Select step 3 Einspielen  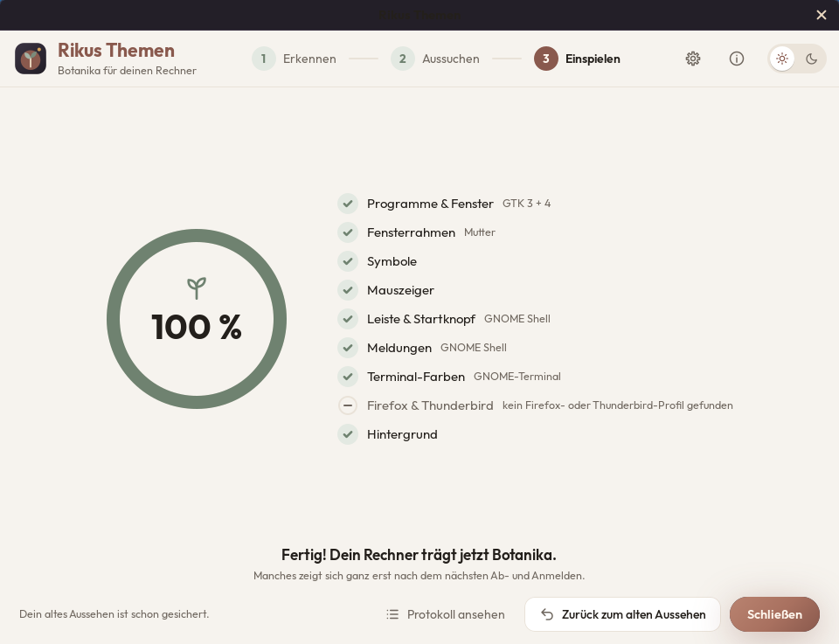[x=577, y=59]
